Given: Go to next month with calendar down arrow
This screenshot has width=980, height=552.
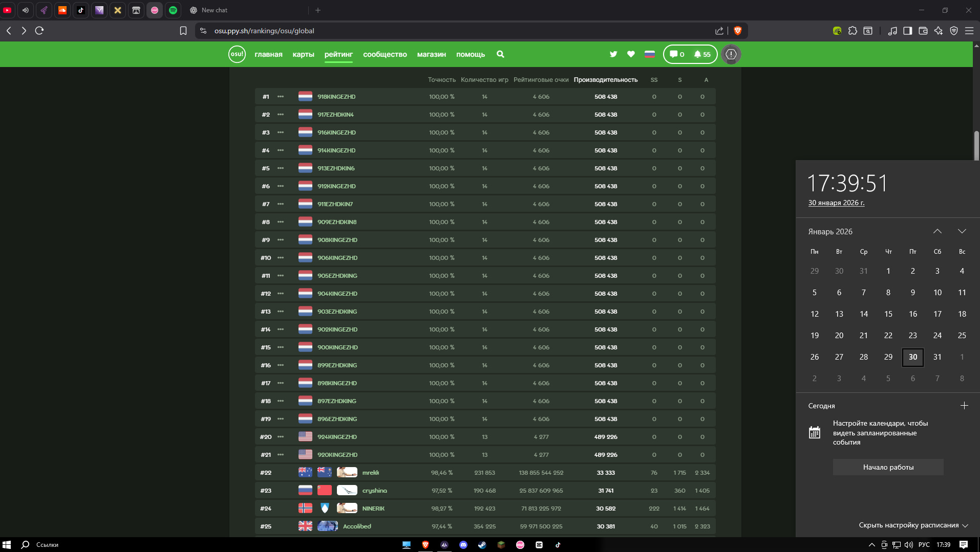Looking at the screenshot, I should [x=962, y=231].
